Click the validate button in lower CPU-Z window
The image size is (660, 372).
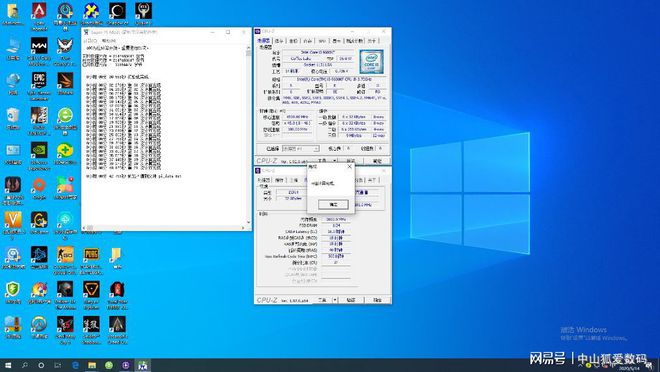(x=351, y=300)
